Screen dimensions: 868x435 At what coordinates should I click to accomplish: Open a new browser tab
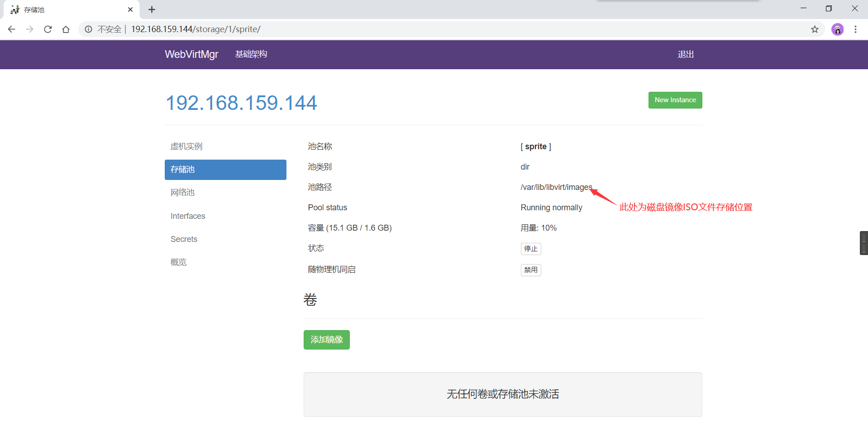pyautogui.click(x=152, y=9)
